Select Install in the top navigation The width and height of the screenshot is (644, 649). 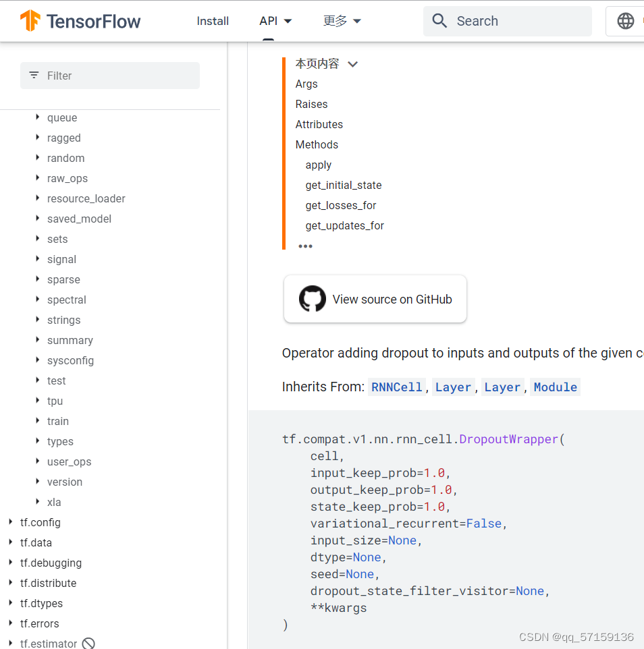(213, 21)
